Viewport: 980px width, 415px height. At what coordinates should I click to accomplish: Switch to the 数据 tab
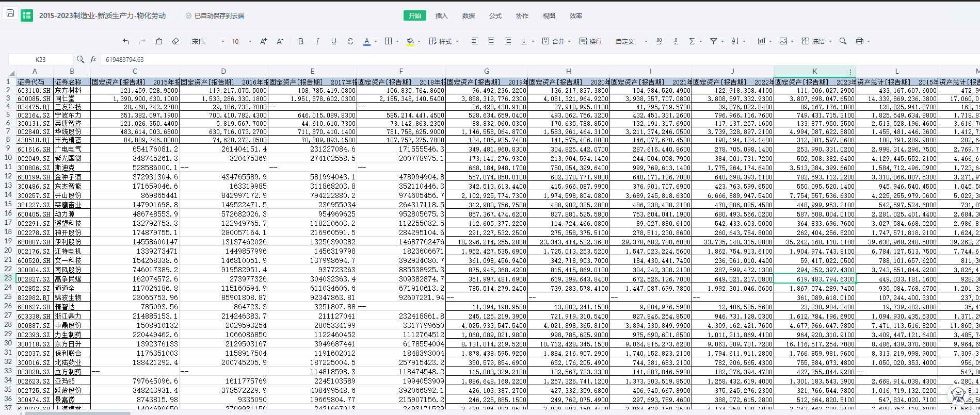click(469, 15)
